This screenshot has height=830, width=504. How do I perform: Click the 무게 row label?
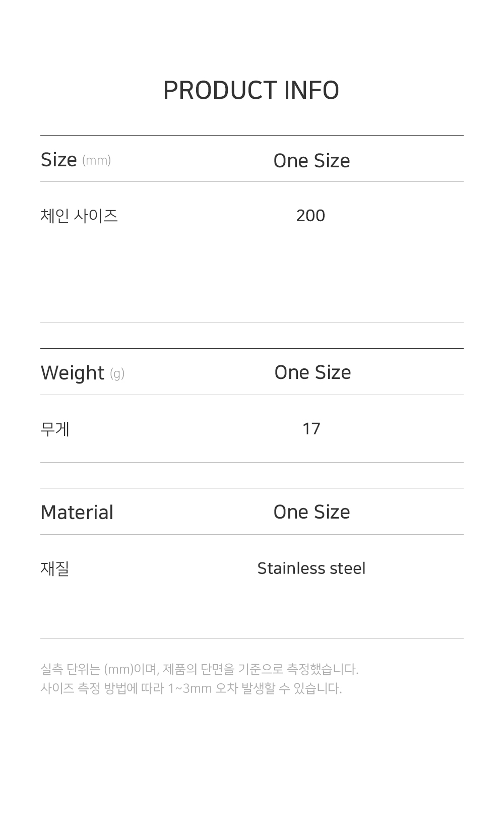(55, 429)
